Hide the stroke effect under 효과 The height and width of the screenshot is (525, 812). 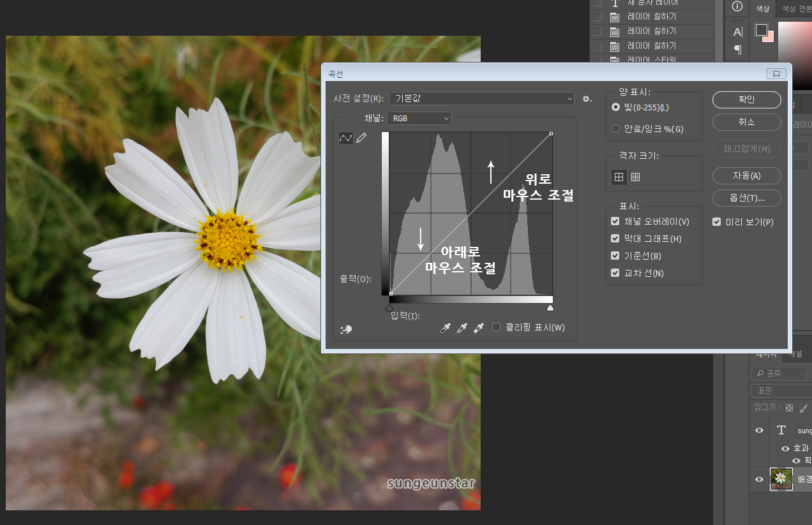click(796, 460)
